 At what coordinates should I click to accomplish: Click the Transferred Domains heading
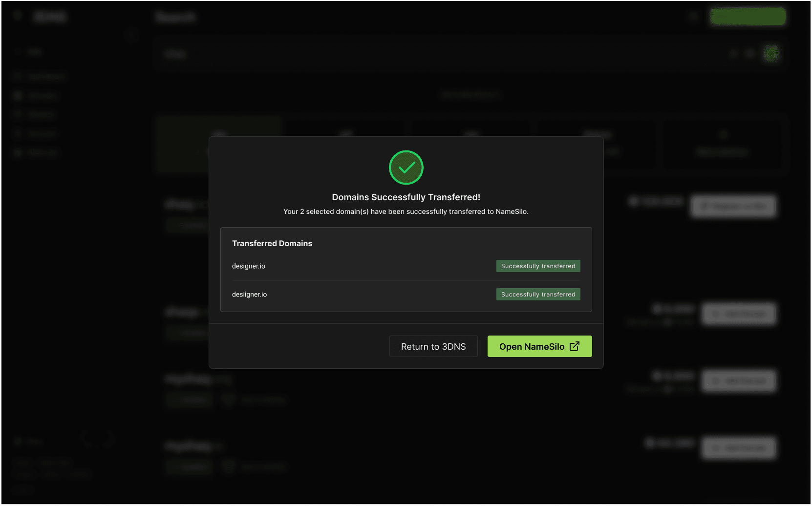click(x=272, y=243)
